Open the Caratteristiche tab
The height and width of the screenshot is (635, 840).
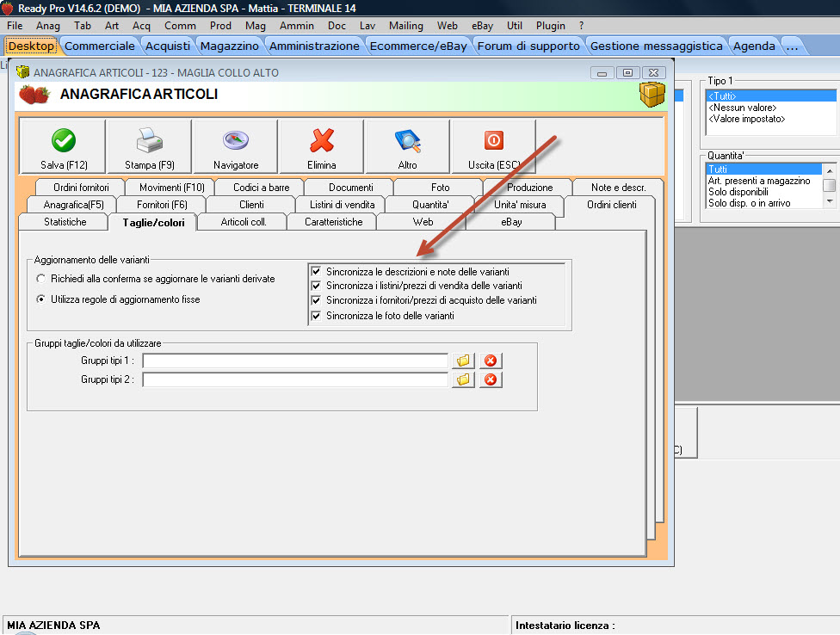point(333,222)
